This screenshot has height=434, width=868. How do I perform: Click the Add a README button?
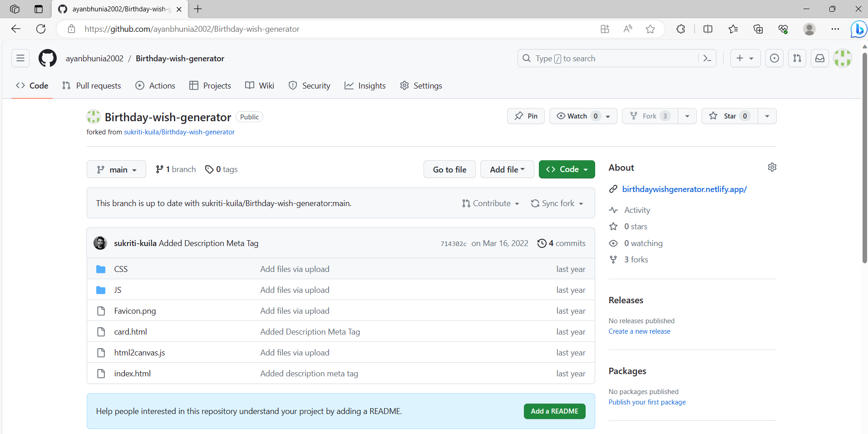(x=554, y=411)
